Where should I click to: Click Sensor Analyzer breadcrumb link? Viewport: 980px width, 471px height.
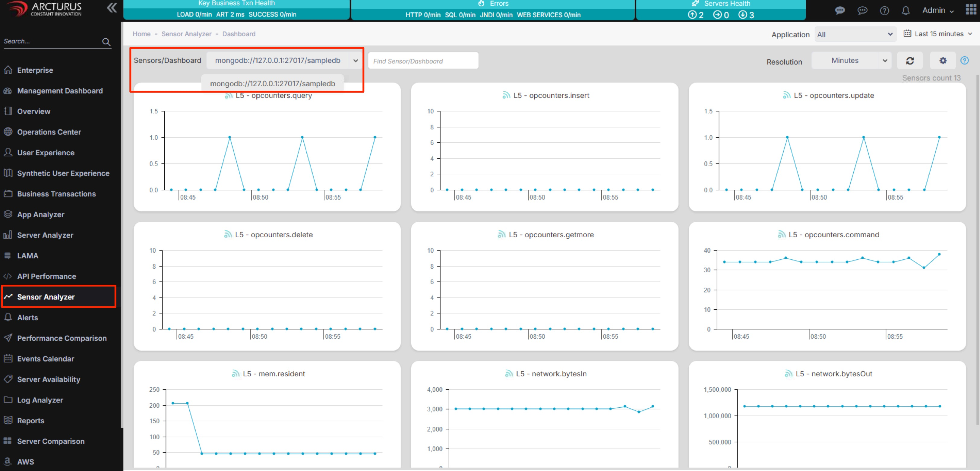coord(186,34)
